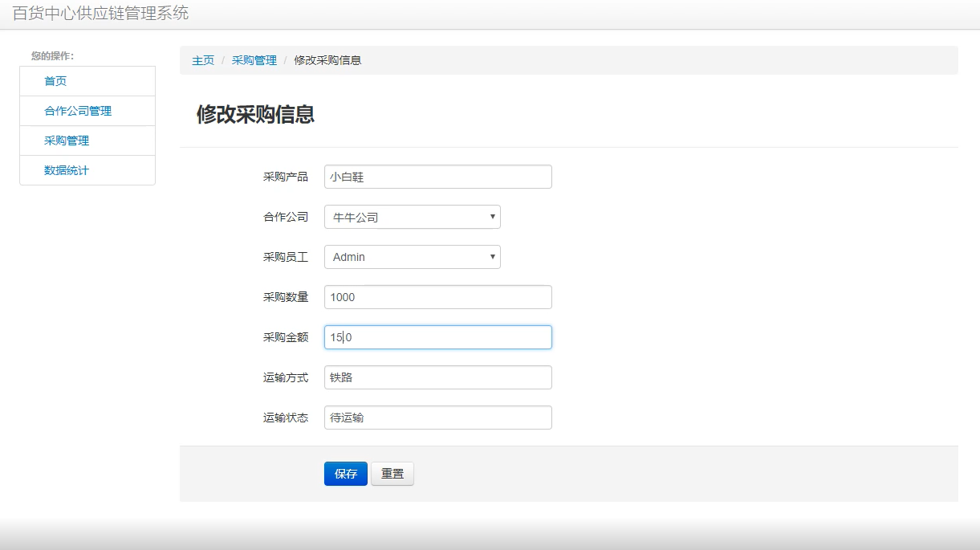Screen dimensions: 980x550
Task: Open 采购管理 from the sidebar menu
Action: (67, 141)
